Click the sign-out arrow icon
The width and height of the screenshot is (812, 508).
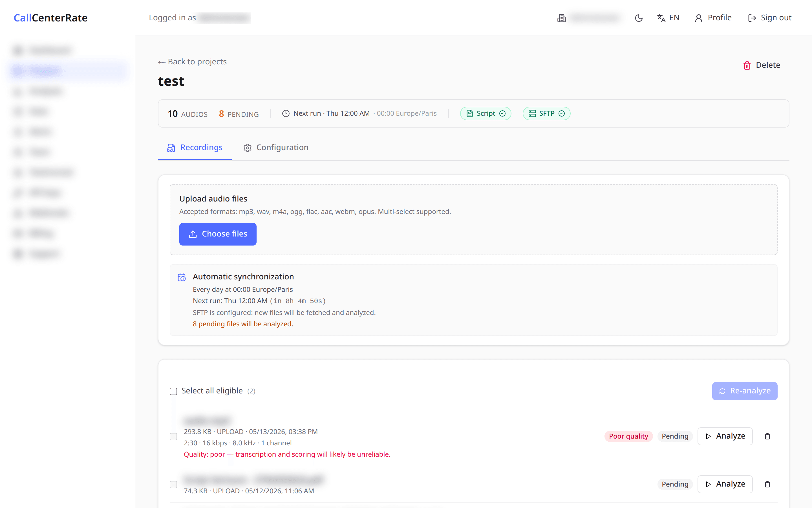click(752, 18)
